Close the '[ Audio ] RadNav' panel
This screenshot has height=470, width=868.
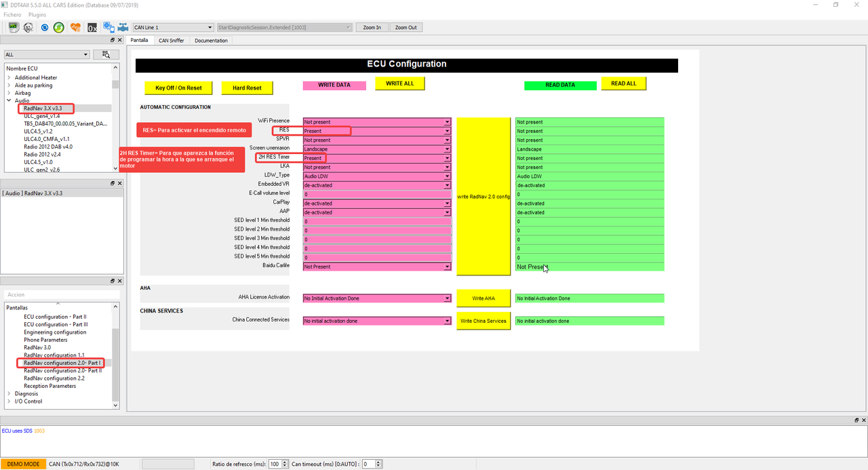(120, 183)
